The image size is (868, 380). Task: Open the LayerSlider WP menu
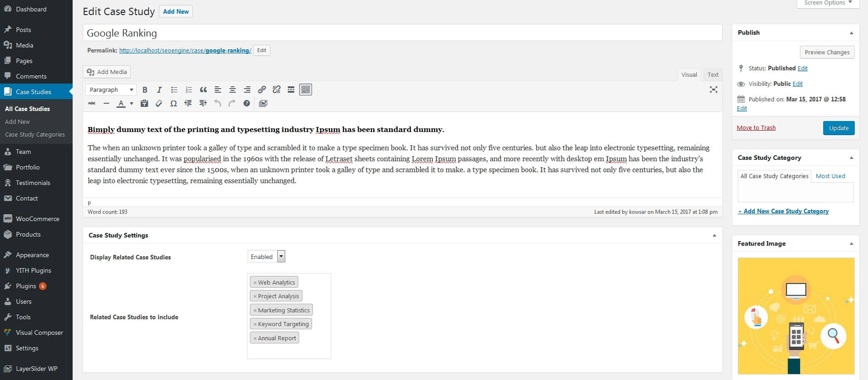point(36,369)
